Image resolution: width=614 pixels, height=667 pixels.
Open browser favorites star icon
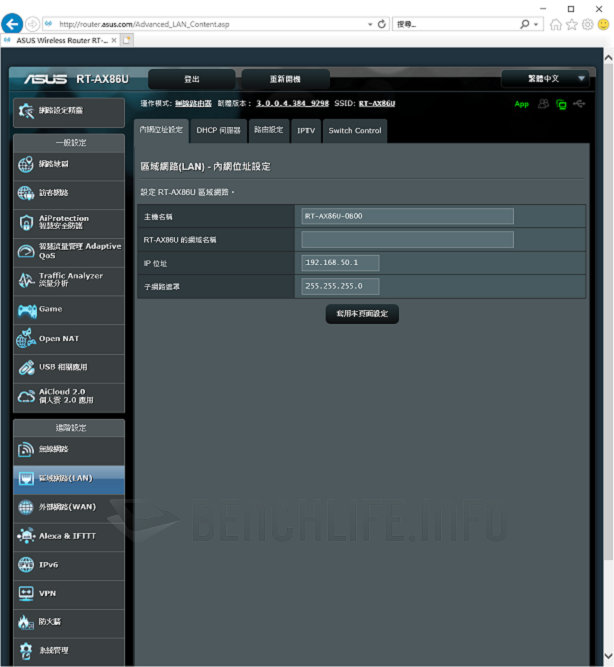click(x=571, y=25)
